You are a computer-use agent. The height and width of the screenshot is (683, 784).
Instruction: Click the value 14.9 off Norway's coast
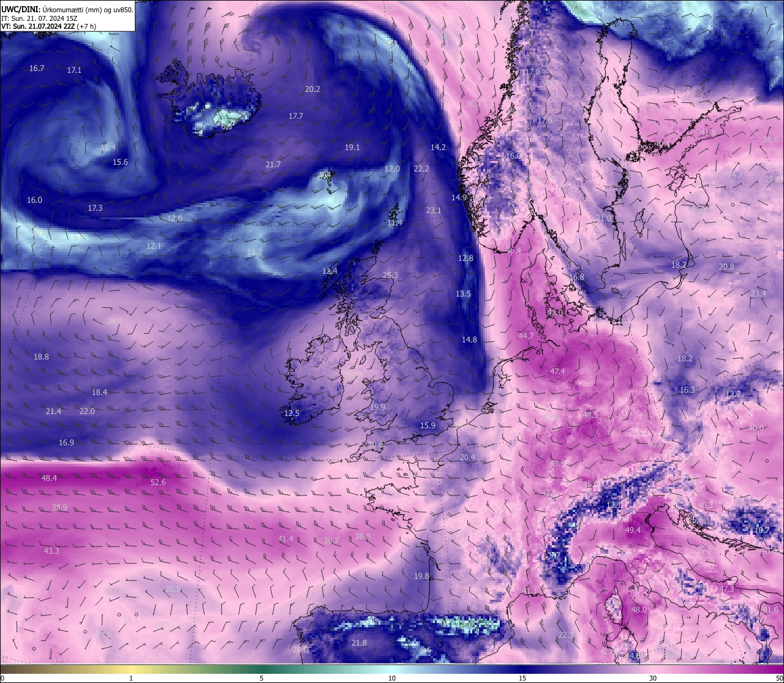[x=459, y=198]
